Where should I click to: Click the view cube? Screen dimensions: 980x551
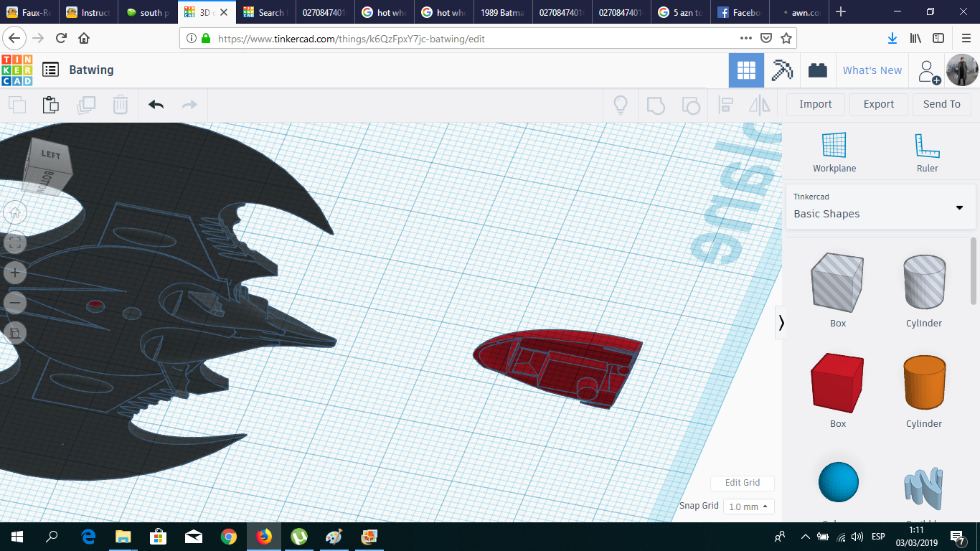pos(49,167)
